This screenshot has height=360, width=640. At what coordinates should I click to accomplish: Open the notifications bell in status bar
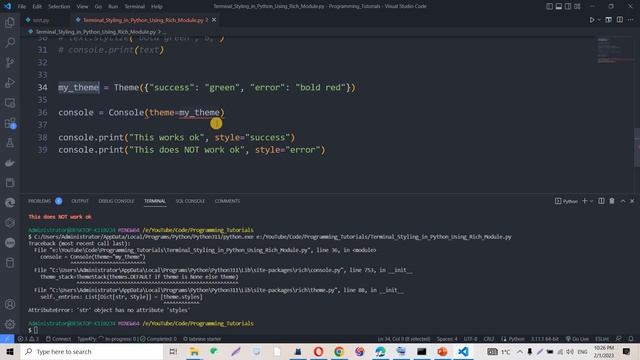tap(631, 339)
